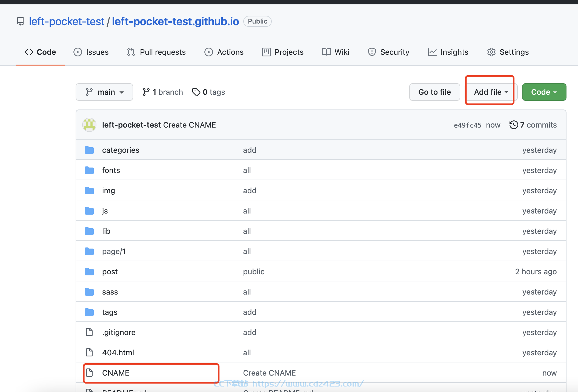Screen dimensions: 578x392
Task: Click the folder icon of js
Action: 89,211
